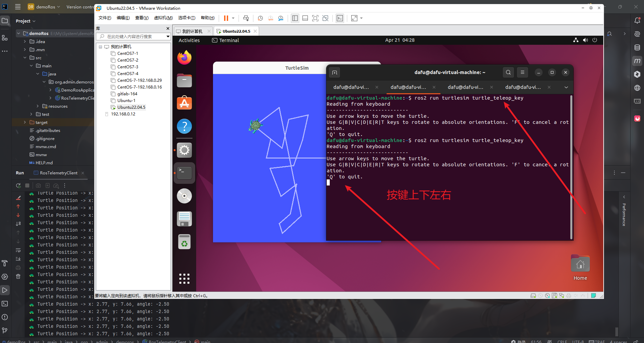Open the stretch display dropdown arrow
The height and width of the screenshot is (343, 644).
(x=361, y=18)
